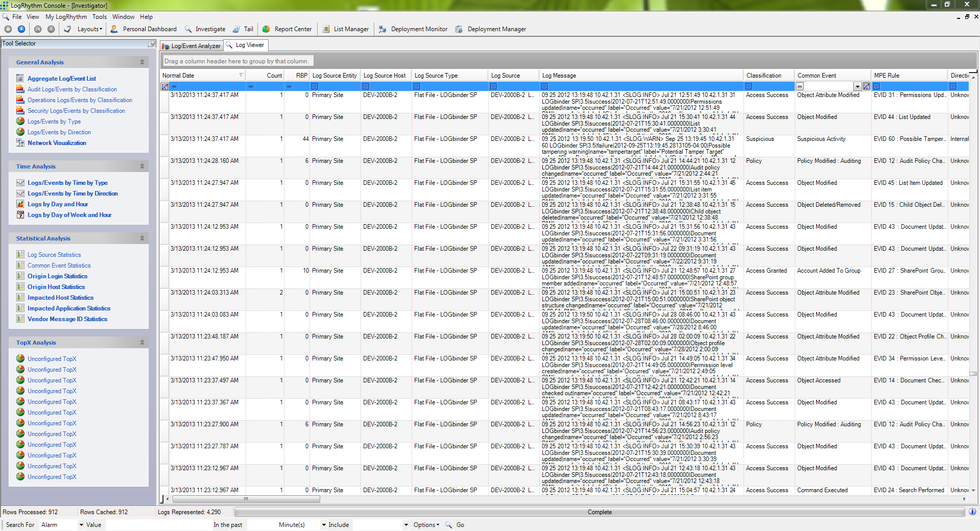This screenshot has width=980, height=531.
Task: Click the Tool Selector pin icon
Action: point(151,44)
